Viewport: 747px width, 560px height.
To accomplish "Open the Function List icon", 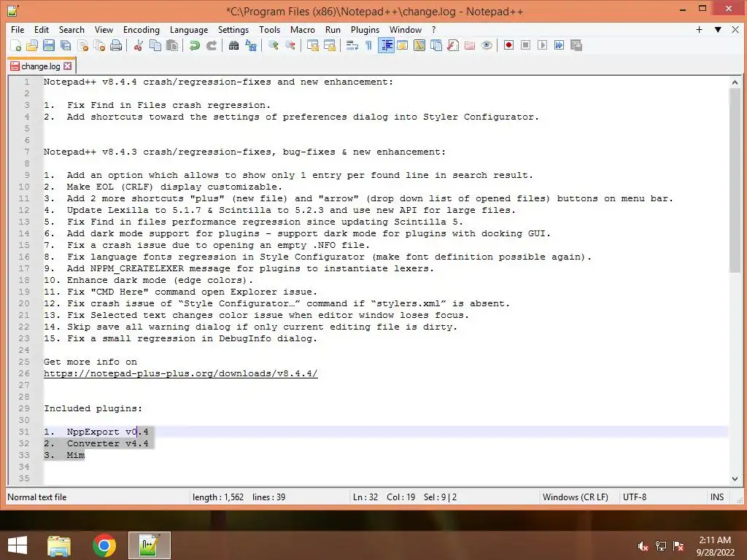I will coord(453,46).
